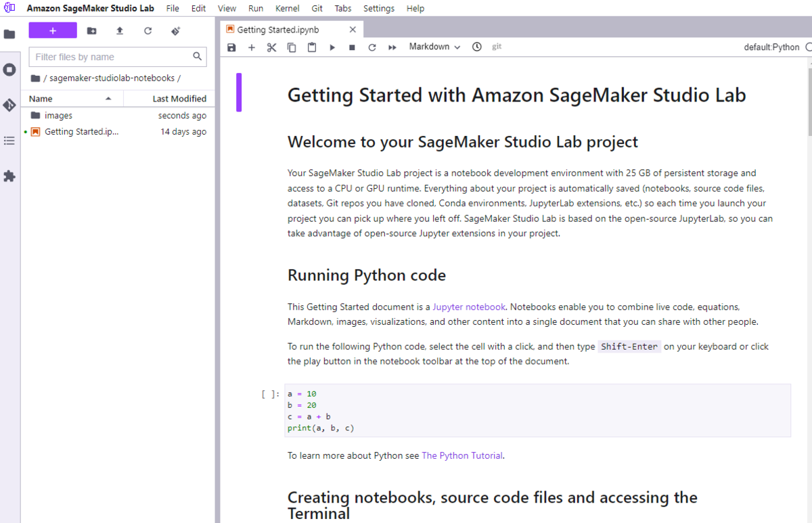Select Getting Started.ipynb file in browser
The width and height of the screenshot is (812, 523).
(x=118, y=132)
